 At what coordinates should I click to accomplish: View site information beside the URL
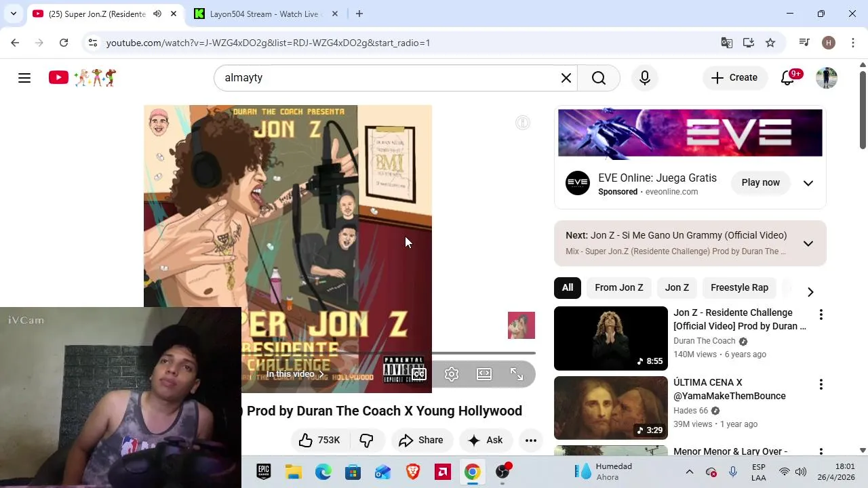93,43
